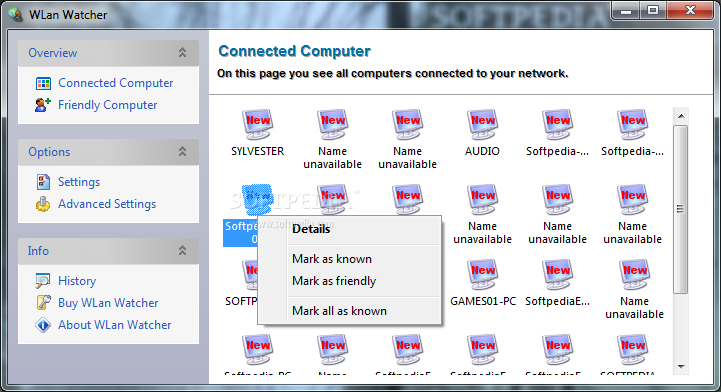Select Name unavailable icon left of AUDIO
Image resolution: width=721 pixels, height=392 pixels.
407,125
